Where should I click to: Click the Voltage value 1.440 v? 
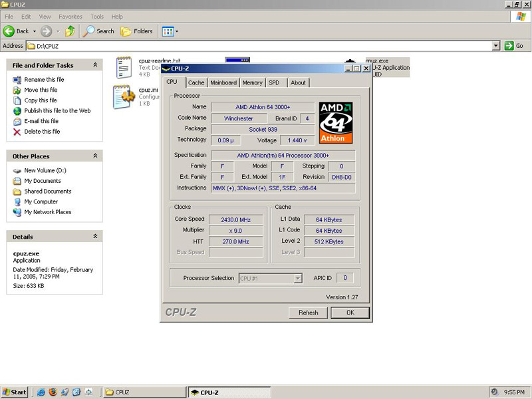[297, 140]
